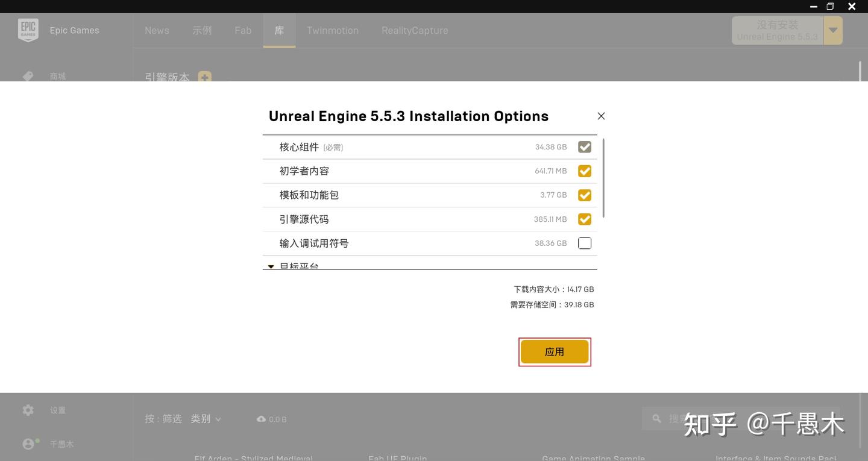868x461 pixels.
Task: Switch to the News tab
Action: [157, 30]
